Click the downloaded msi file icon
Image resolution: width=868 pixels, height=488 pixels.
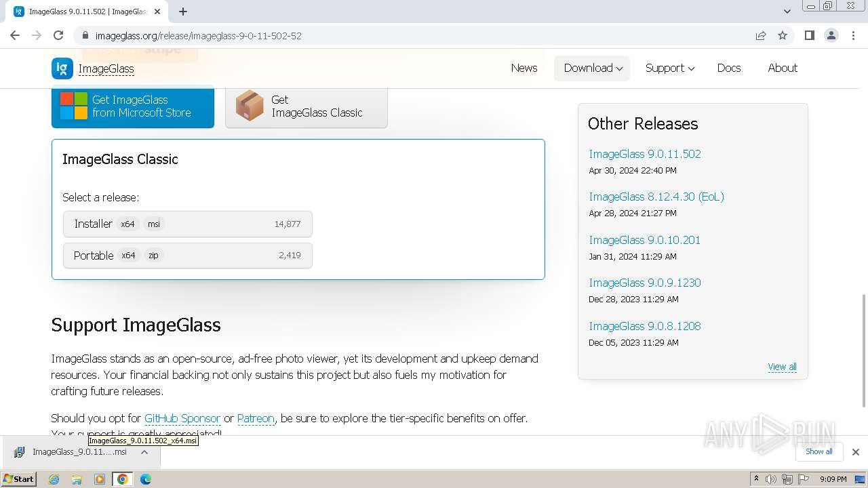(20, 452)
